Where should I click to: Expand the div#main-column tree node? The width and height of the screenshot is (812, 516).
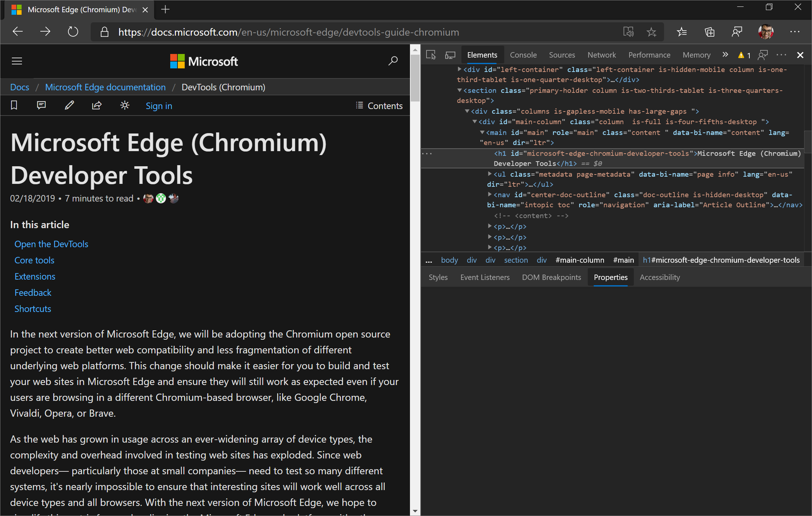pyautogui.click(x=478, y=122)
